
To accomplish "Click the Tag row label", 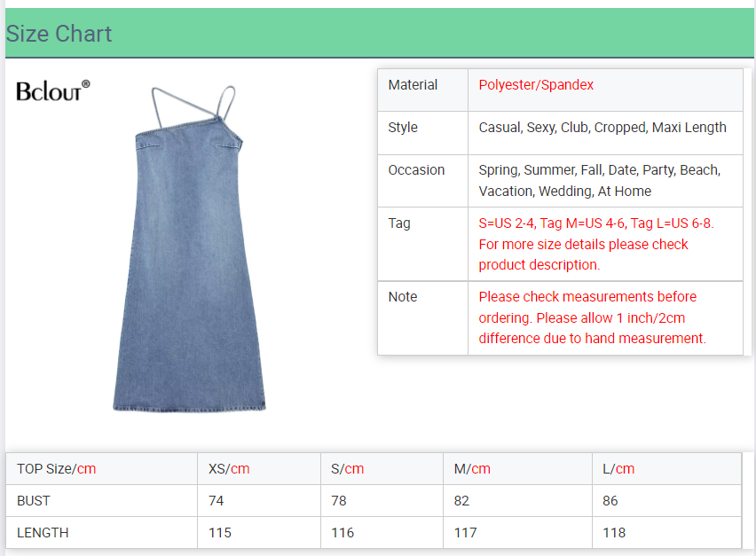I will point(399,223).
